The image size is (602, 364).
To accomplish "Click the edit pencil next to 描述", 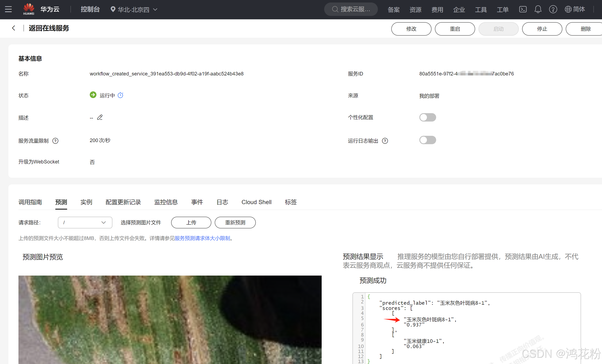I will pyautogui.click(x=100, y=117).
